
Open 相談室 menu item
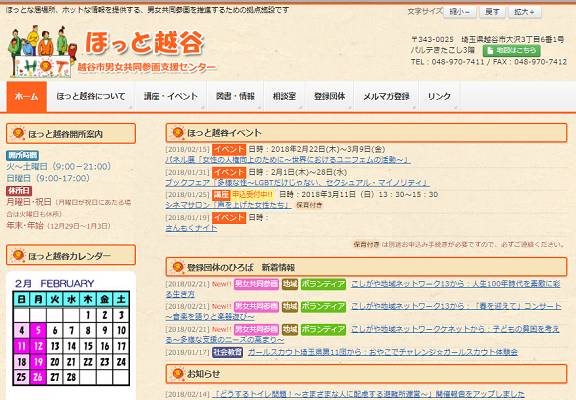click(284, 96)
